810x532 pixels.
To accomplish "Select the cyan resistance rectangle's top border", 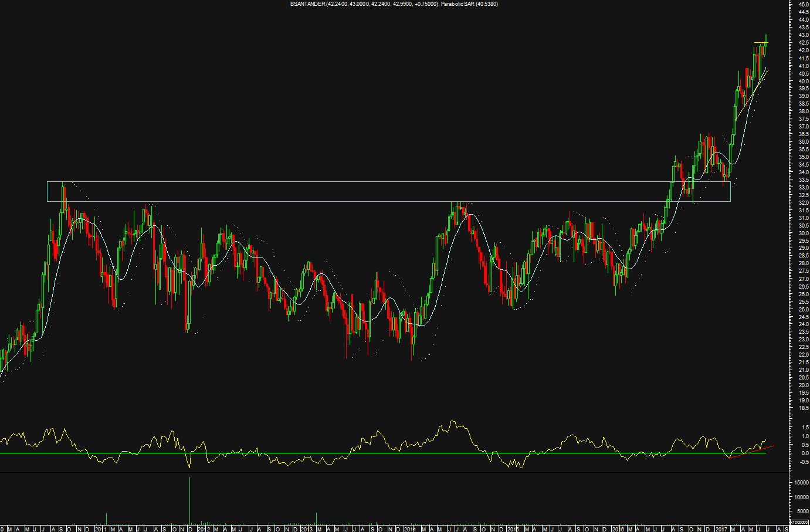I will coord(352,182).
